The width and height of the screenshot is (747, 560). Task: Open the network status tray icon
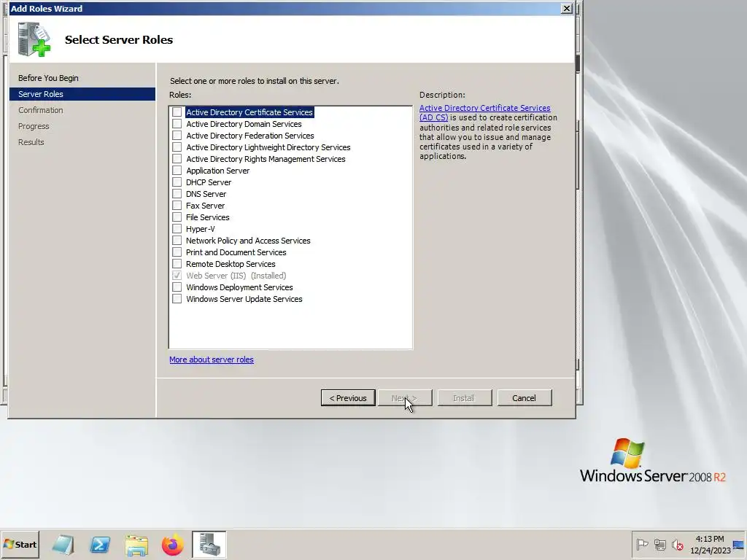pyautogui.click(x=659, y=544)
